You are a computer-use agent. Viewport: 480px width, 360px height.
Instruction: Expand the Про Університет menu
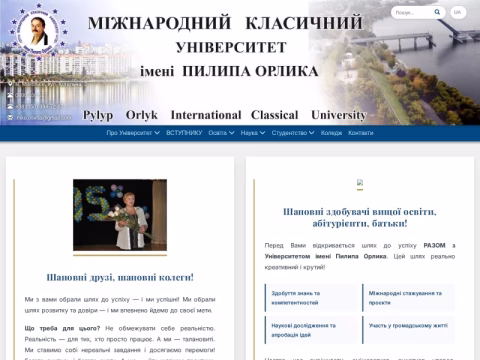pos(133,133)
